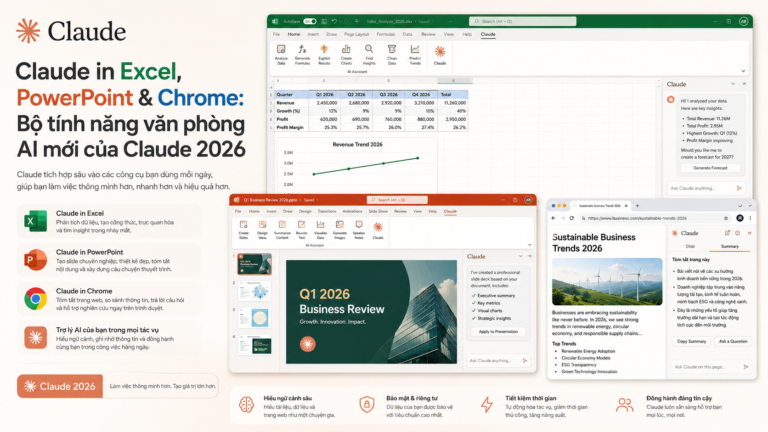768x432 pixels.
Task: Click Chrome address bar URL
Action: coord(637,218)
